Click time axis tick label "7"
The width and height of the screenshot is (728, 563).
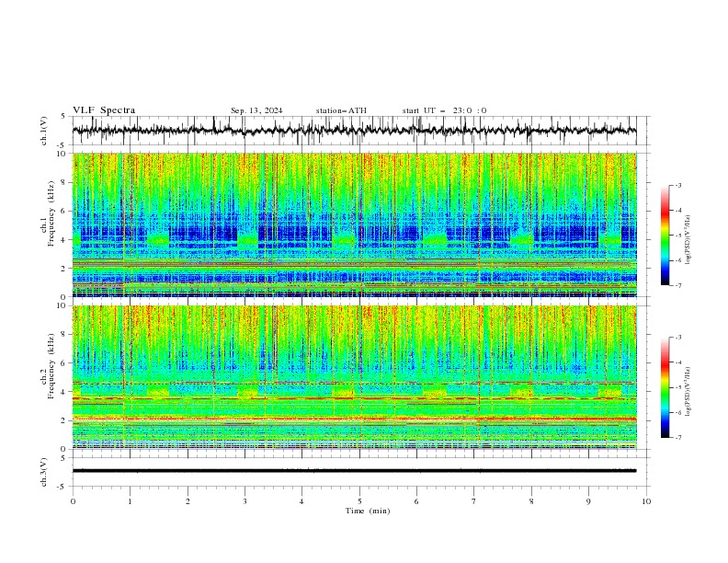tap(474, 501)
